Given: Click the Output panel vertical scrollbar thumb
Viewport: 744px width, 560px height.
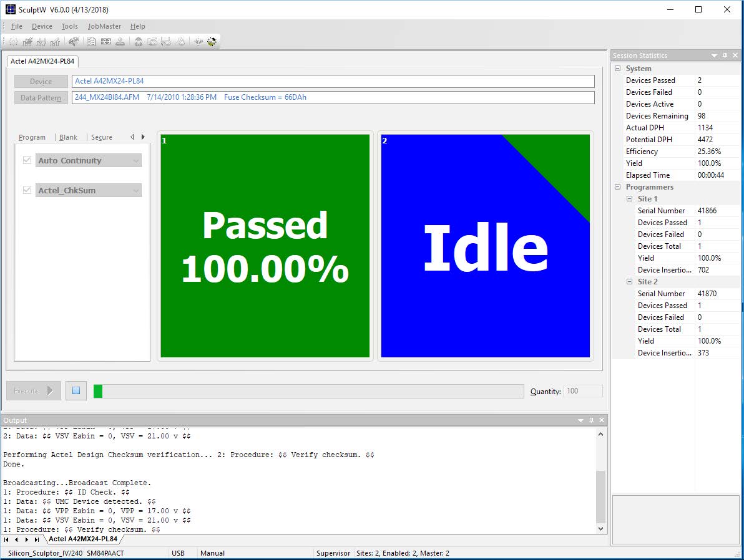Looking at the screenshot, I should [x=600, y=496].
